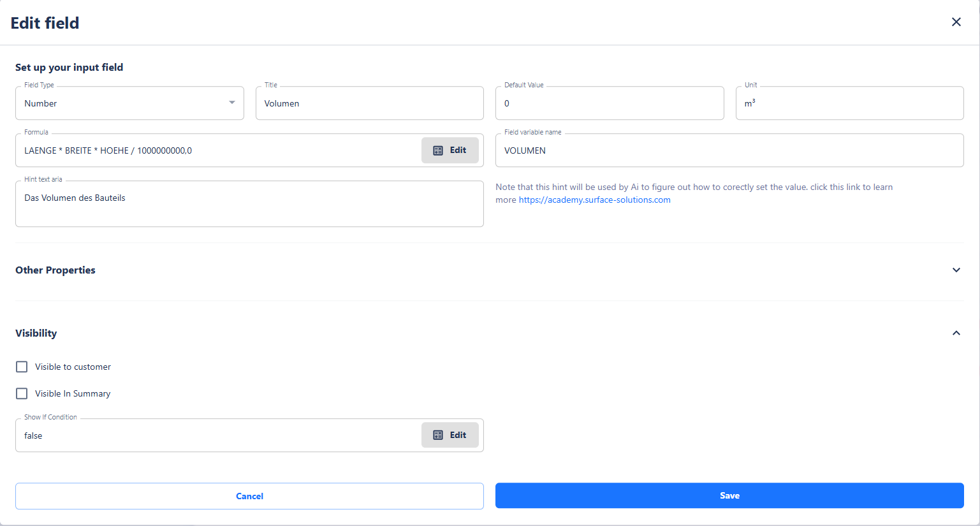The image size is (980, 526).
Task: Open the Field Type dropdown
Action: [129, 103]
